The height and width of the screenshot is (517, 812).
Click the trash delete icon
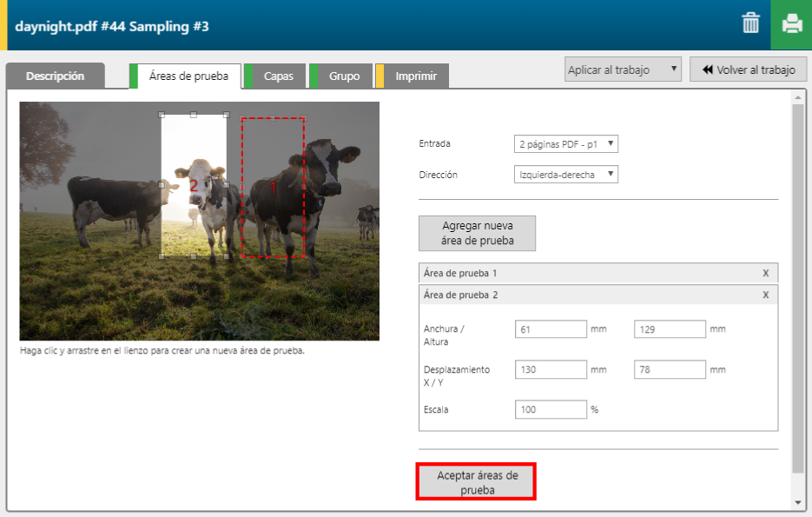[750, 24]
